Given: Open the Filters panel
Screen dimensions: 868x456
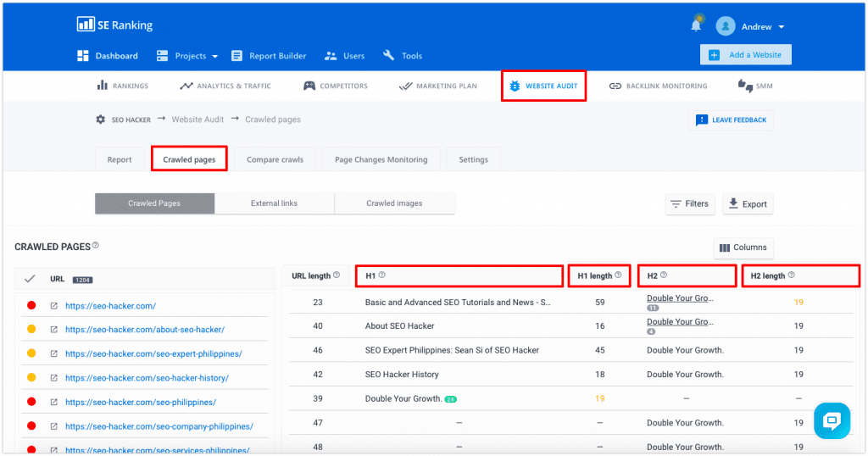Looking at the screenshot, I should click(690, 203).
